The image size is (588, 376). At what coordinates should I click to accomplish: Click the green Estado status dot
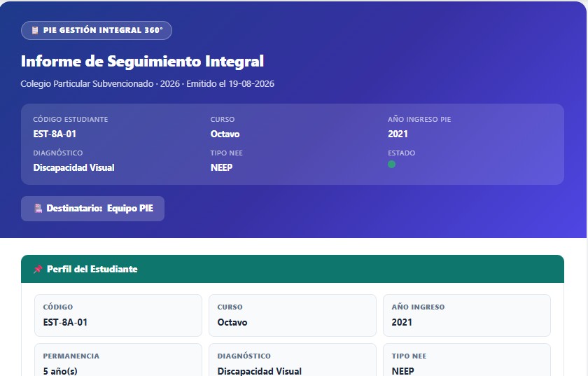point(391,165)
